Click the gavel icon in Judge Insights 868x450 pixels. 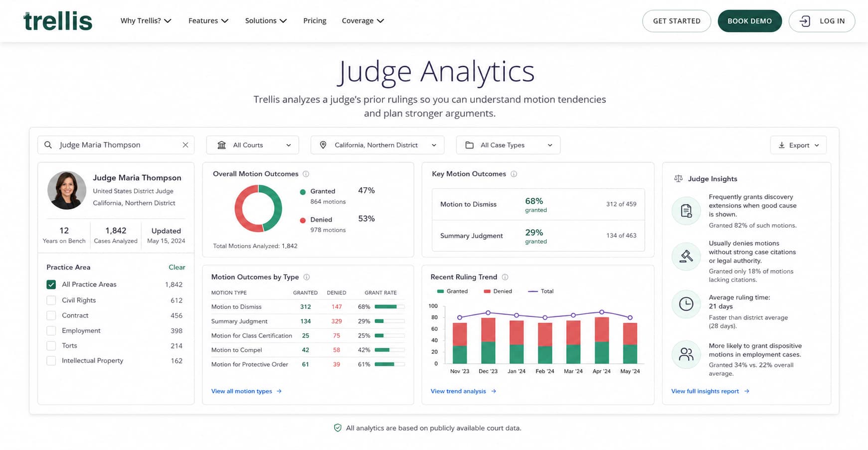pos(686,257)
